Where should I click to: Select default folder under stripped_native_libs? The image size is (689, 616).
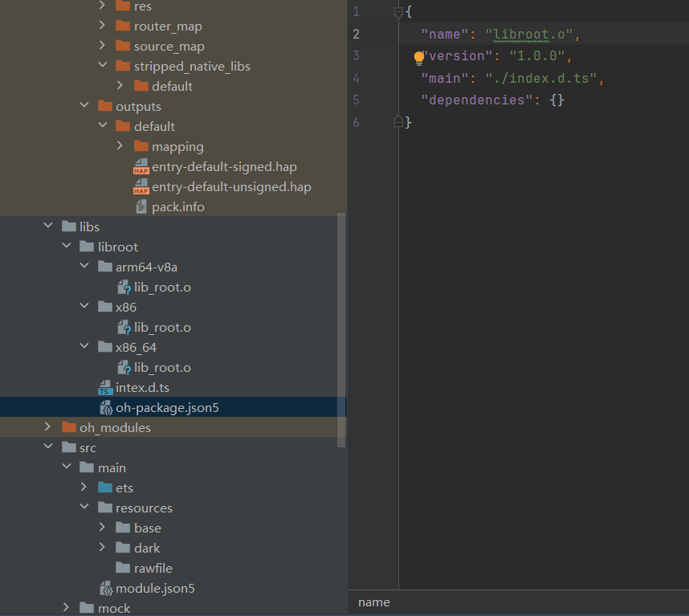172,86
